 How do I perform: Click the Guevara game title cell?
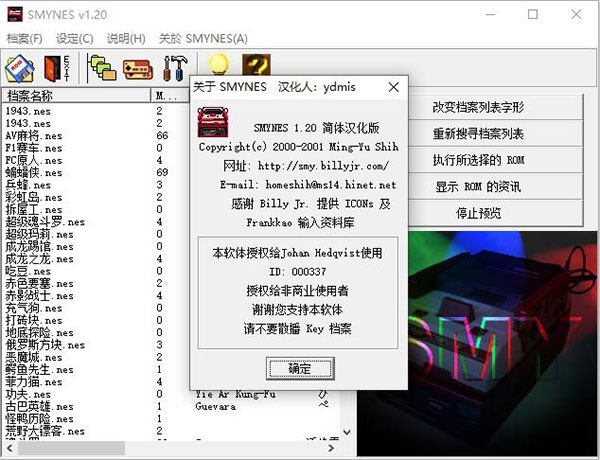(x=215, y=406)
